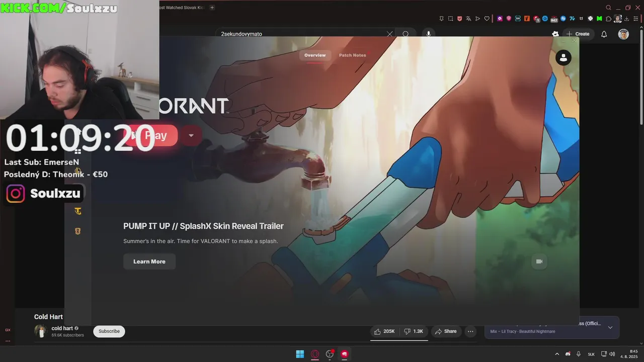
Task: Click the send/flow arrow icon in toolbar
Action: pos(477,19)
